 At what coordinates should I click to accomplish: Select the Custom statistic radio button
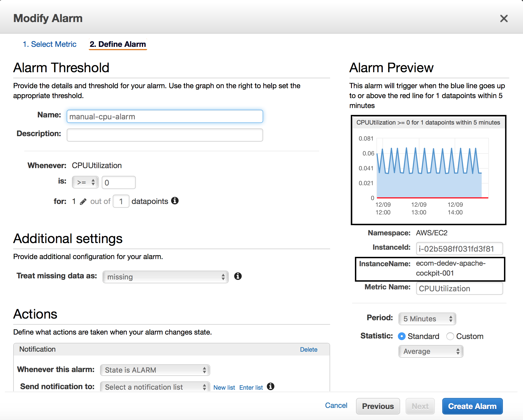[450, 336]
